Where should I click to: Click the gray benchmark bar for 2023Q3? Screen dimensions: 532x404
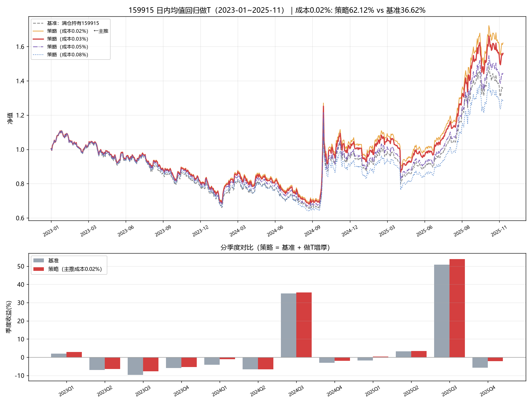tap(135, 366)
